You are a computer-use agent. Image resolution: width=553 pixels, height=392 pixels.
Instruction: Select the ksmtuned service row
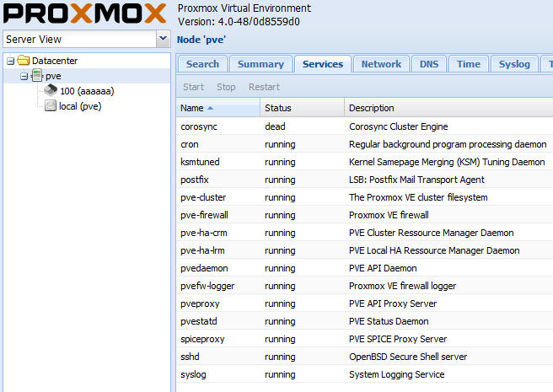coord(365,162)
